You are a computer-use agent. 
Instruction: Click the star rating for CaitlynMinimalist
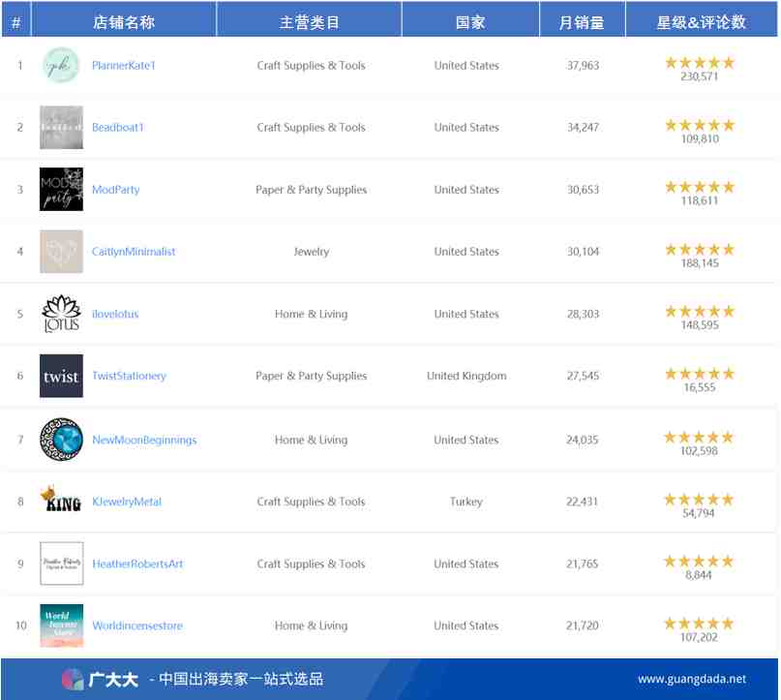(700, 250)
